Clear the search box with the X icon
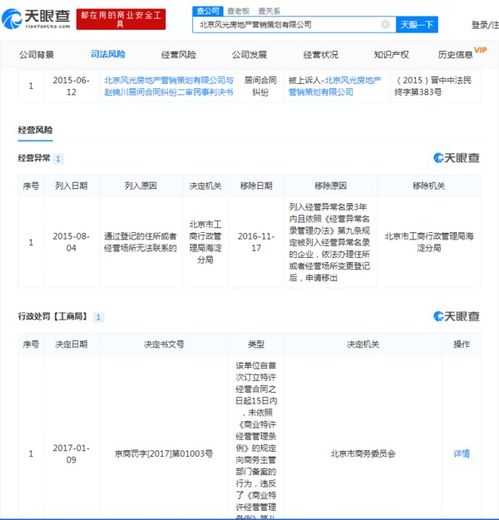The height and width of the screenshot is (520, 499). click(385, 24)
